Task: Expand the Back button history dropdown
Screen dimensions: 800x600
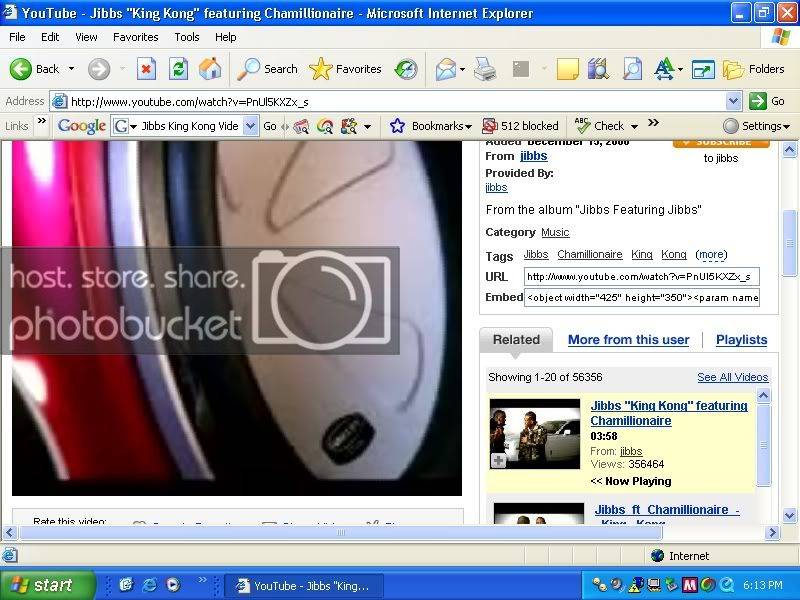Action: pos(71,69)
